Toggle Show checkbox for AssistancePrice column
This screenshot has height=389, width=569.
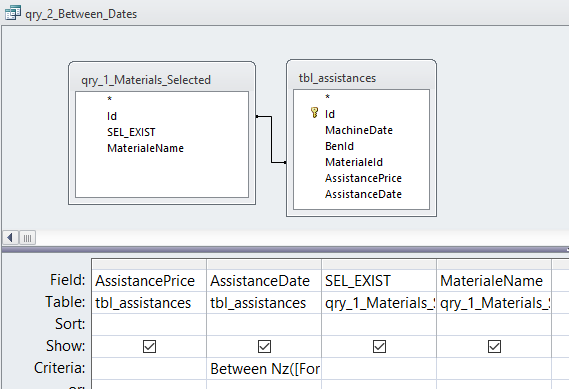tap(149, 346)
